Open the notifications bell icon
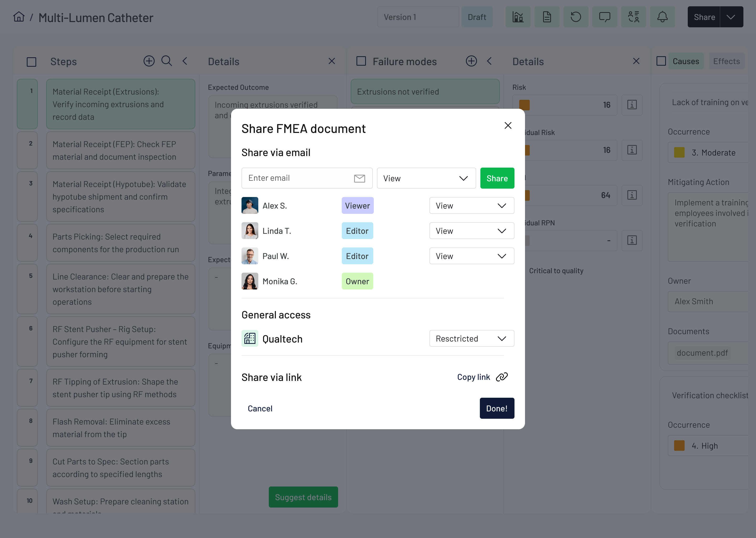 [x=662, y=17]
